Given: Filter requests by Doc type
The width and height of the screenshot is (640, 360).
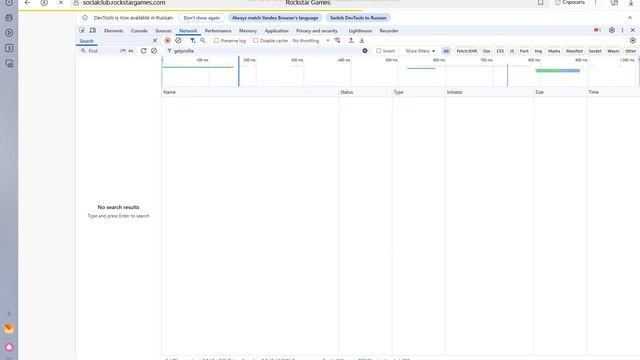Looking at the screenshot, I should (487, 51).
